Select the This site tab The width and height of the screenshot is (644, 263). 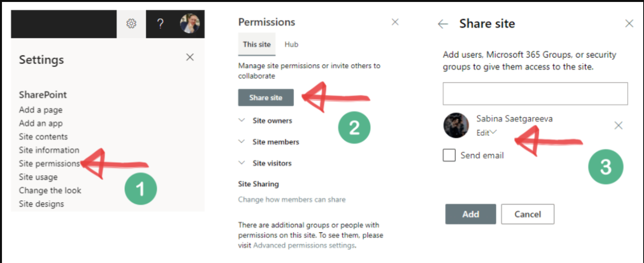[x=257, y=44]
